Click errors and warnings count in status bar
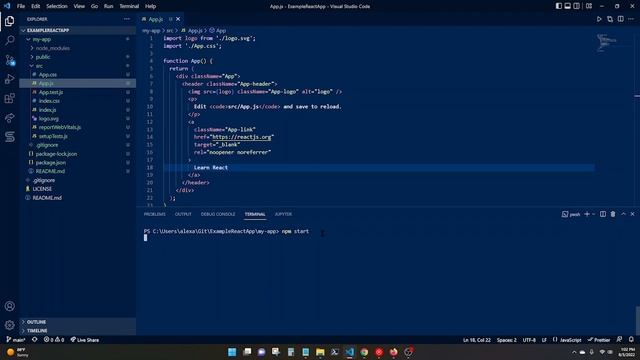The width and height of the screenshot is (640, 360). tap(54, 340)
